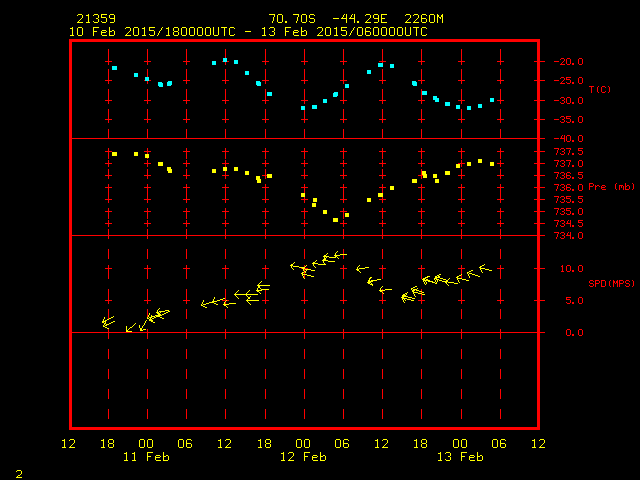640x480 pixels.
Task: Click the 11 Feb date label
Action: coord(146,457)
